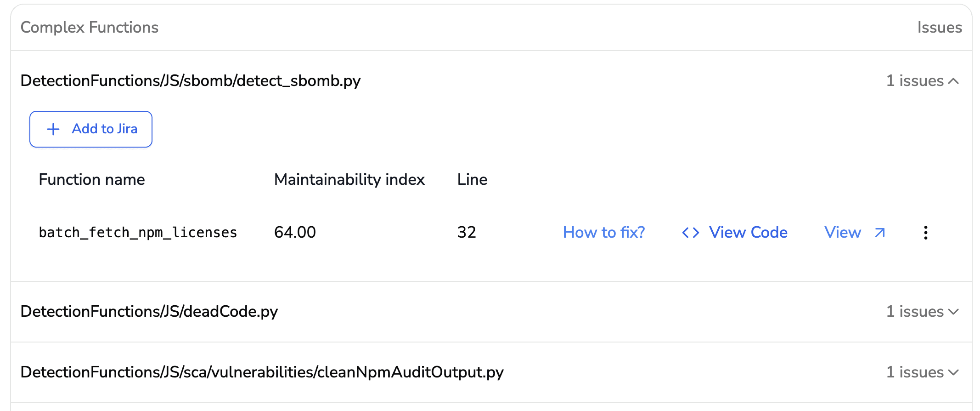Open the three-dot menu for batch_fetch_npm_licenses

pyautogui.click(x=926, y=233)
